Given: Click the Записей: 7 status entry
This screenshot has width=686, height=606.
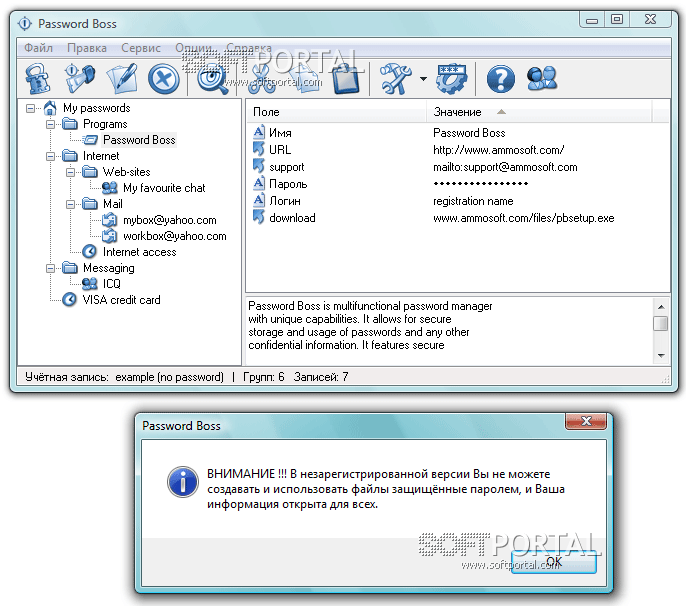Looking at the screenshot, I should click(x=321, y=377).
